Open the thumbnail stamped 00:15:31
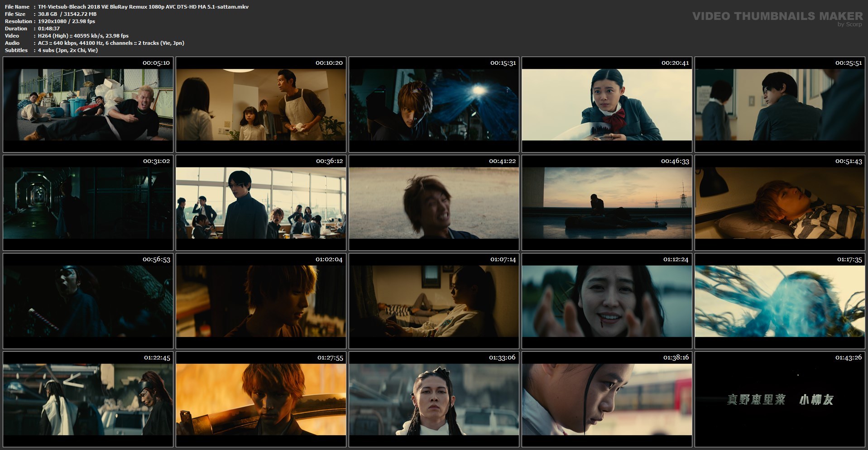Screen dimensions: 868x450 [x=434, y=105]
